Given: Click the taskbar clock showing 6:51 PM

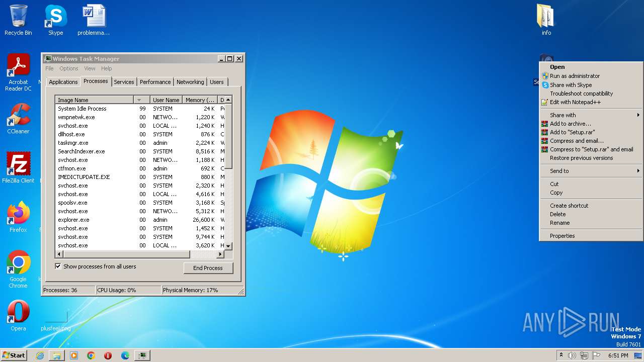Looking at the screenshot, I should 618,355.
